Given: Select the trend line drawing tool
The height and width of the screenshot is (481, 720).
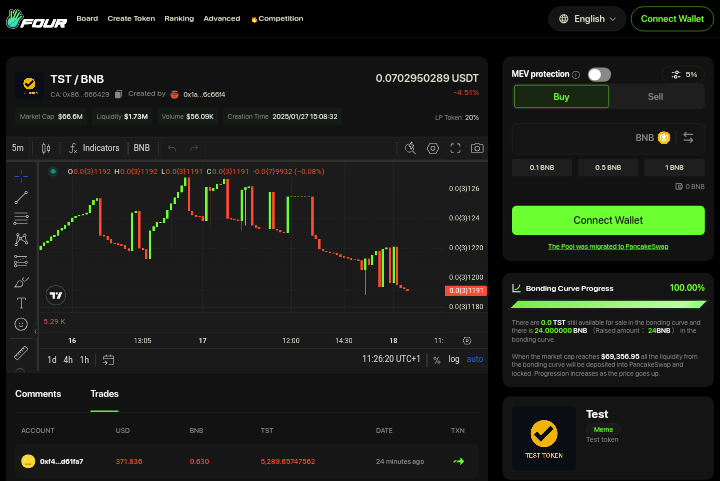Looking at the screenshot, I should point(21,197).
